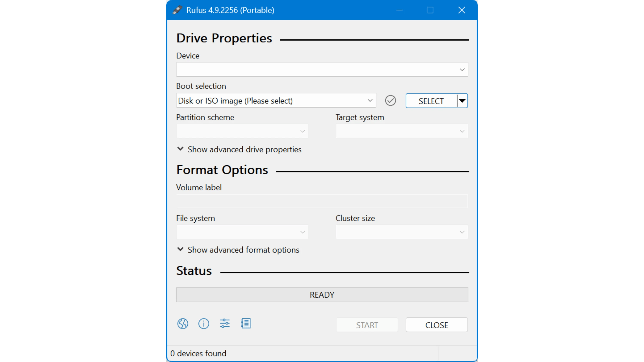Open the Cluster size dropdown

[x=402, y=232]
